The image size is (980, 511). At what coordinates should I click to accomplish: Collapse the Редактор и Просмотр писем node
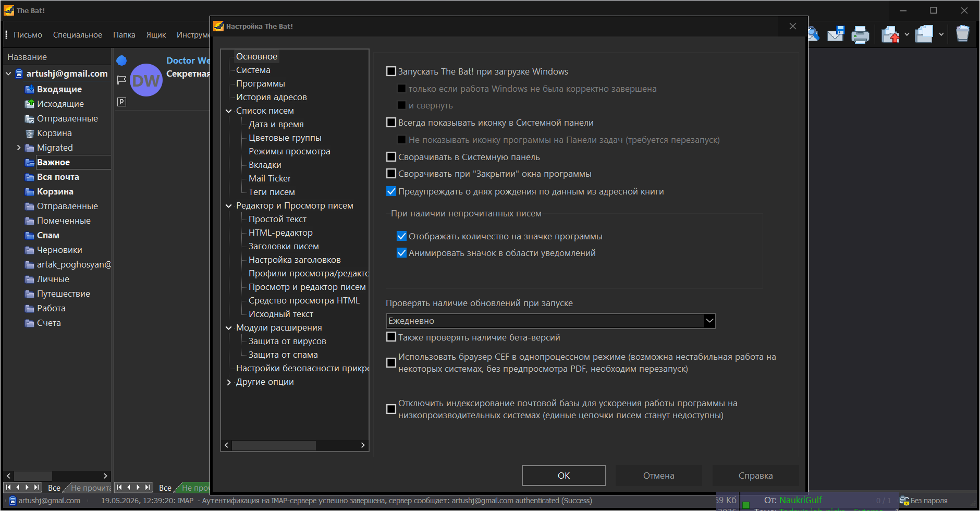(x=228, y=205)
